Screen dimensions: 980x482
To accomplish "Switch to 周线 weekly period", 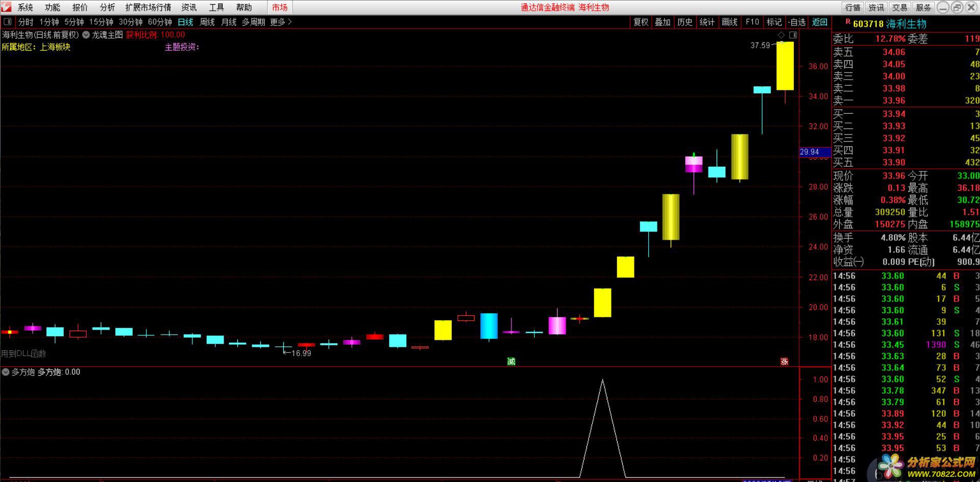I will [x=207, y=22].
